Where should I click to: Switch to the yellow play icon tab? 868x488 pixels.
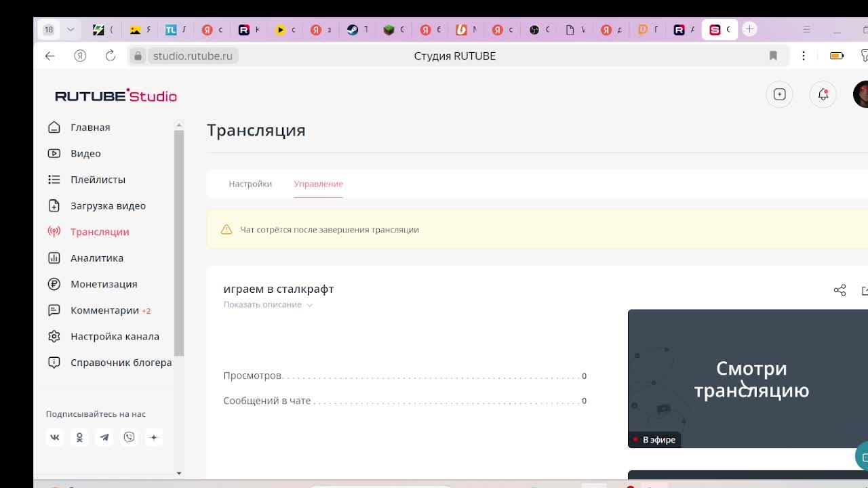tap(285, 29)
